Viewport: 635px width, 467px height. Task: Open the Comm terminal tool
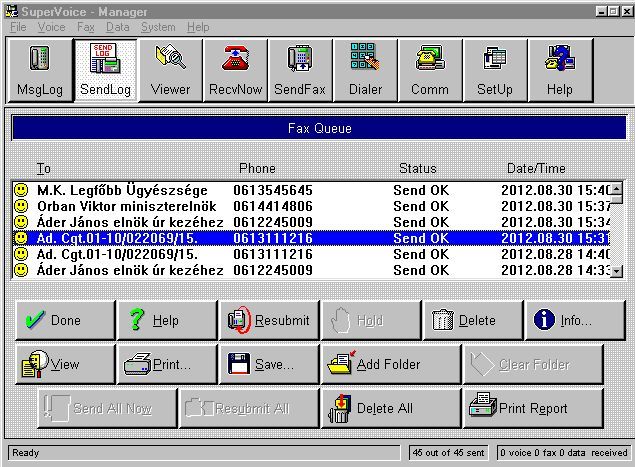coord(430,70)
